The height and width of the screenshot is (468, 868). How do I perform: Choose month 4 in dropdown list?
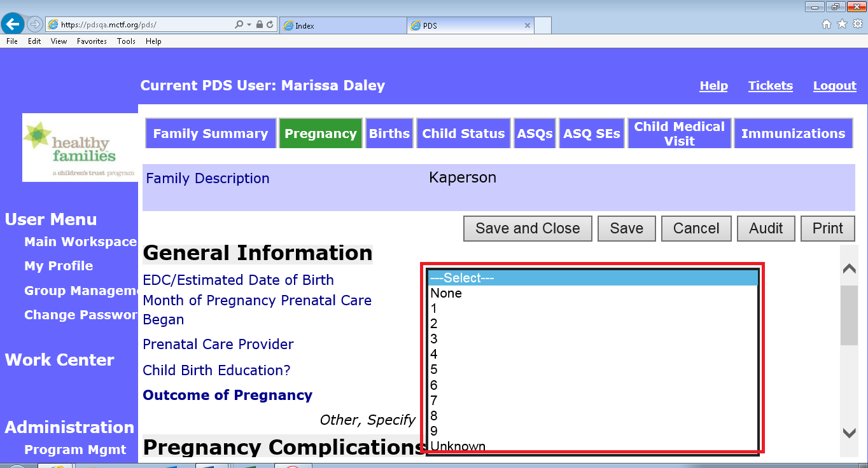point(592,354)
